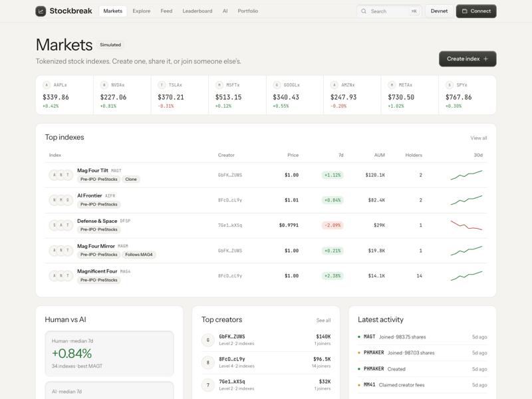This screenshot has height=399, width=532.
Task: Open the Defense & Space index
Action: (x=266, y=225)
